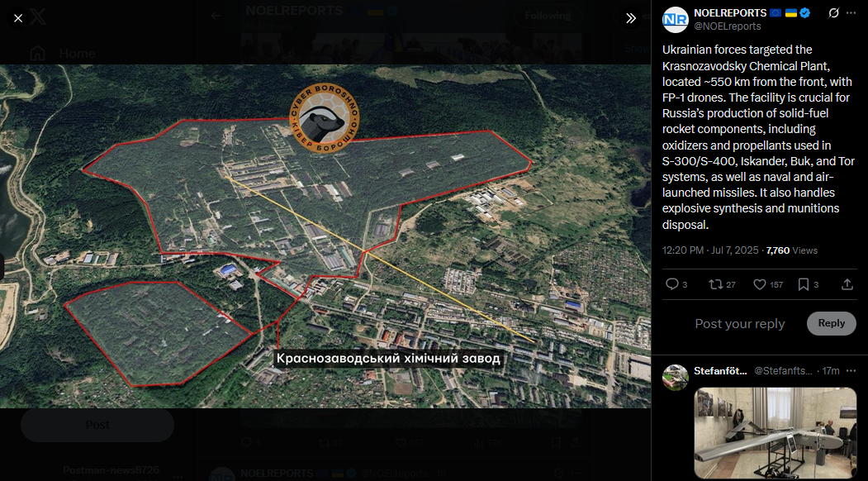
Task: Click the Cyber Boroshno badge logo
Action: tap(325, 117)
